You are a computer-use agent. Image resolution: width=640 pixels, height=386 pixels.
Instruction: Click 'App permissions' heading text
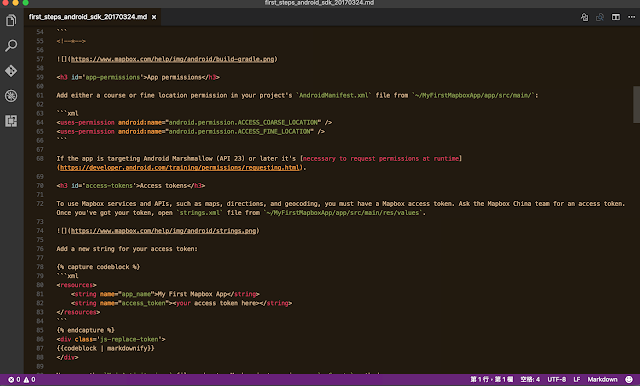click(x=174, y=77)
